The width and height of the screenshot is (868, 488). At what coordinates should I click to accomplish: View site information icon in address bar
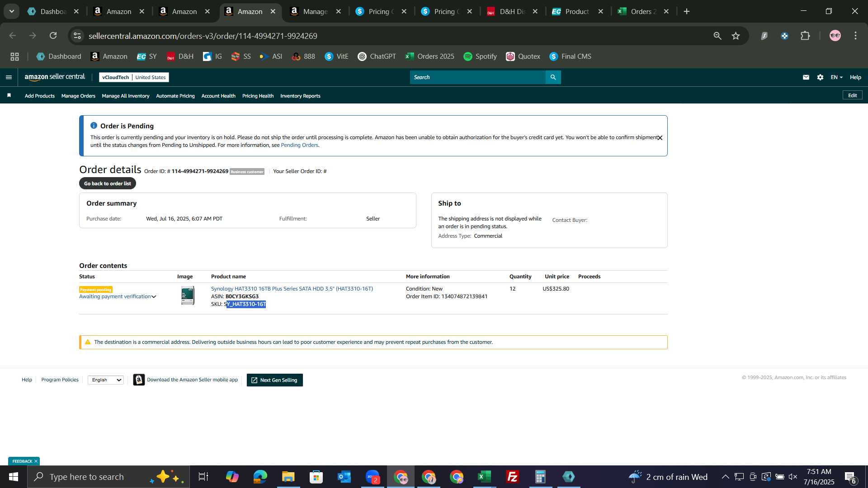tap(77, 36)
